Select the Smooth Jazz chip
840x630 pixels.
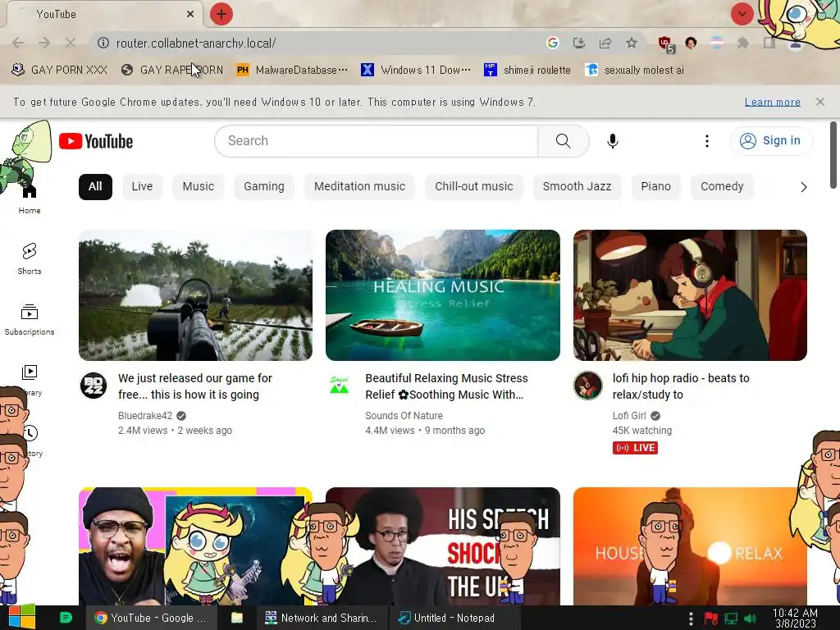tap(577, 186)
